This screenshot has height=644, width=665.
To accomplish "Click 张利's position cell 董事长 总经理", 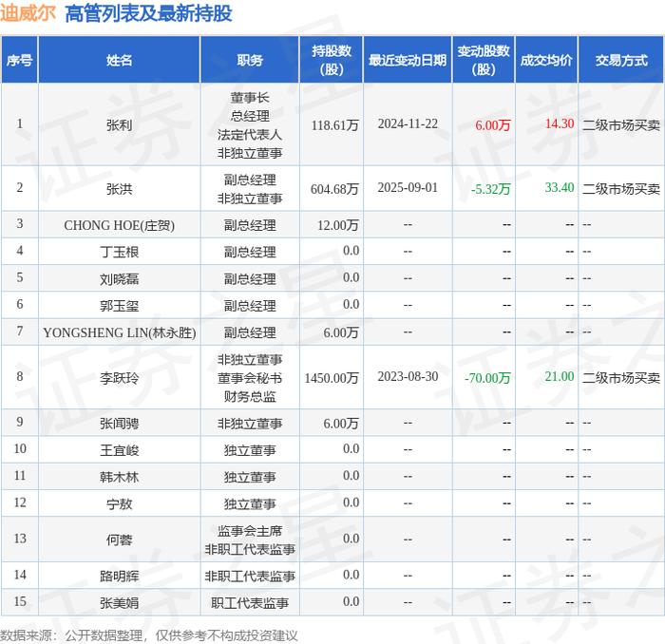I will pos(250,125).
